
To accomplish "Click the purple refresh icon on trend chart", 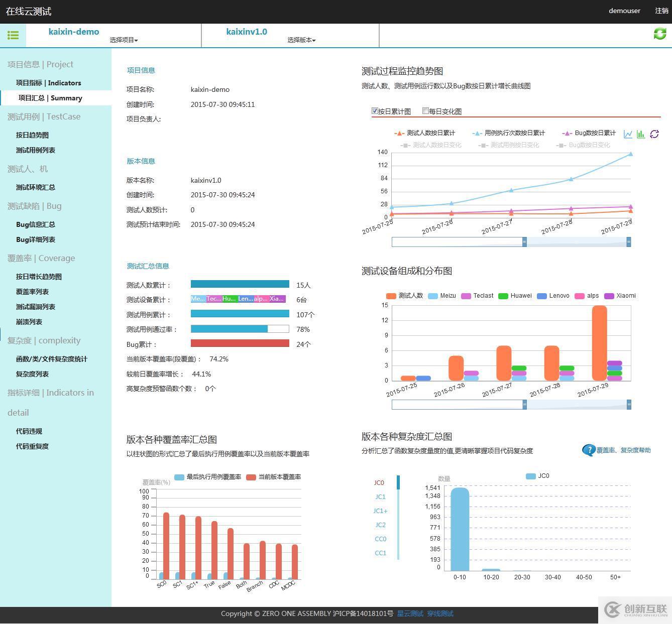I will pos(654,134).
